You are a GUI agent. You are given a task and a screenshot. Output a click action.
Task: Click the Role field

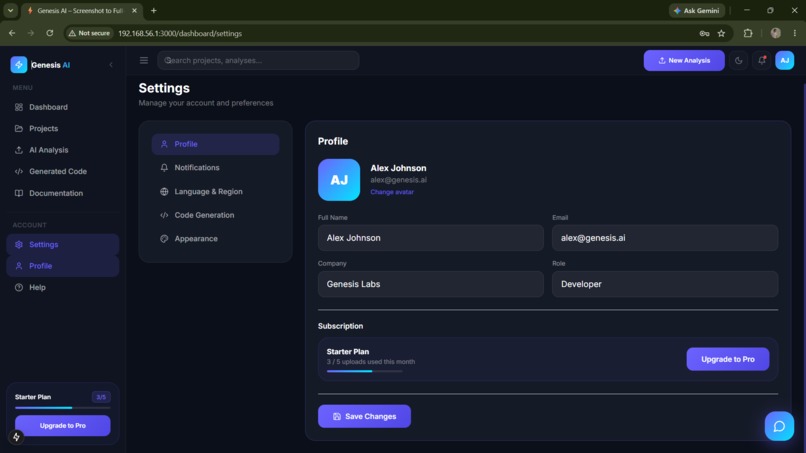665,284
